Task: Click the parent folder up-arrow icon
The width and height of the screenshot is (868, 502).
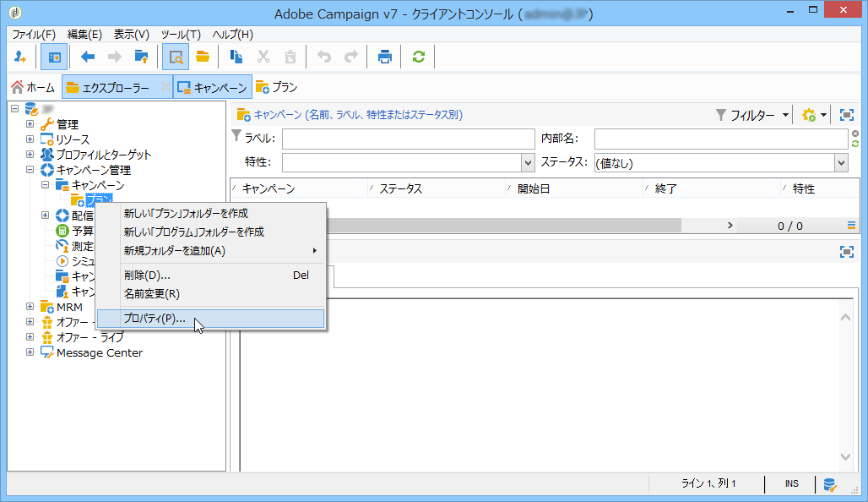Action: tap(142, 57)
